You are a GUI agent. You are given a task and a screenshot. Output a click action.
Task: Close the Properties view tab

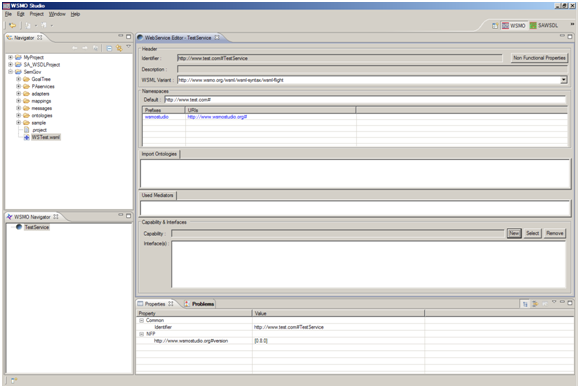[171, 304]
